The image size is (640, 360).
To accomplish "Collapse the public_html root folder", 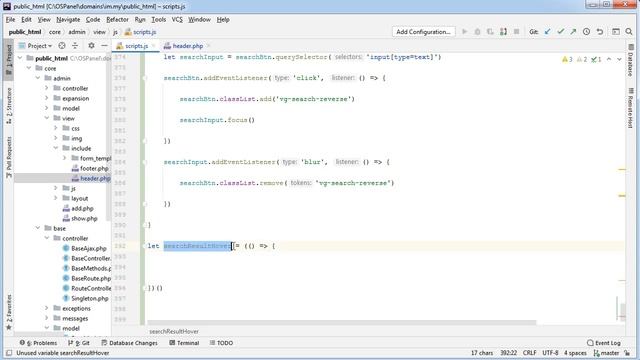I will [x=20, y=58].
